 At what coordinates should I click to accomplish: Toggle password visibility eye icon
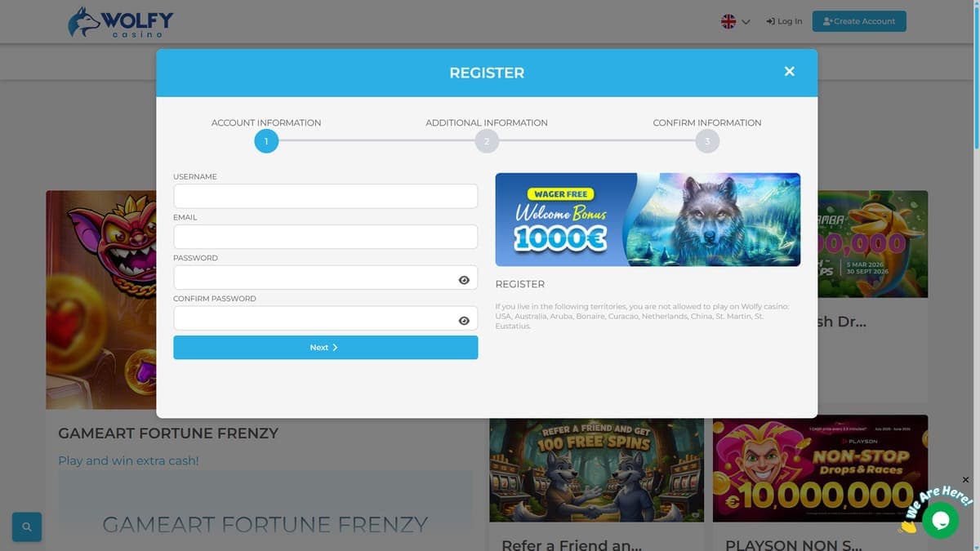point(464,280)
